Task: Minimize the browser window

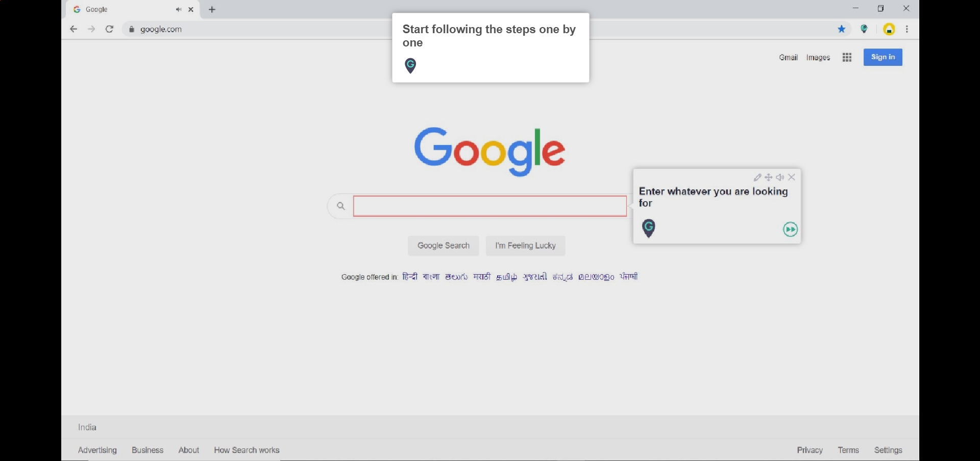Action: [856, 9]
